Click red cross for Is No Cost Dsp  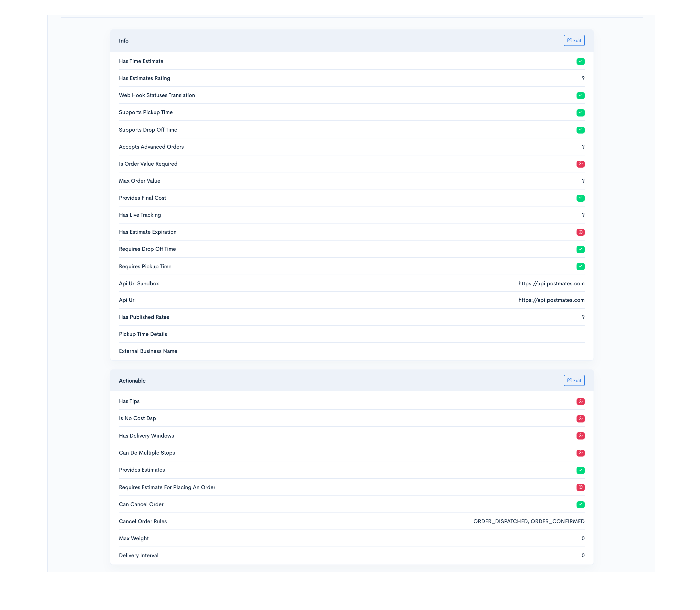(x=580, y=419)
